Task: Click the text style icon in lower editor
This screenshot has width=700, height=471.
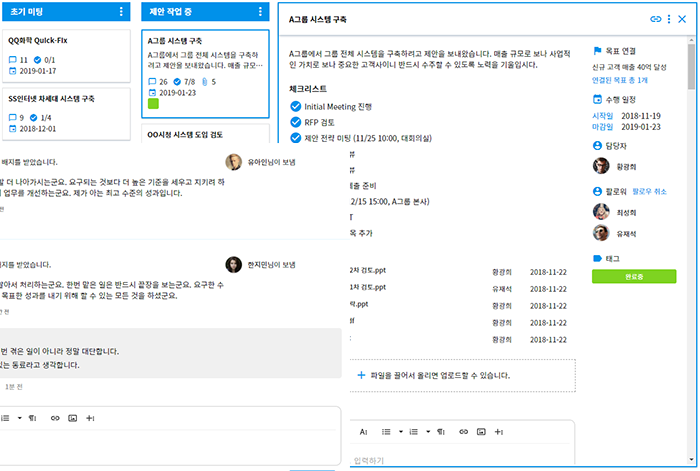Action: (x=363, y=432)
